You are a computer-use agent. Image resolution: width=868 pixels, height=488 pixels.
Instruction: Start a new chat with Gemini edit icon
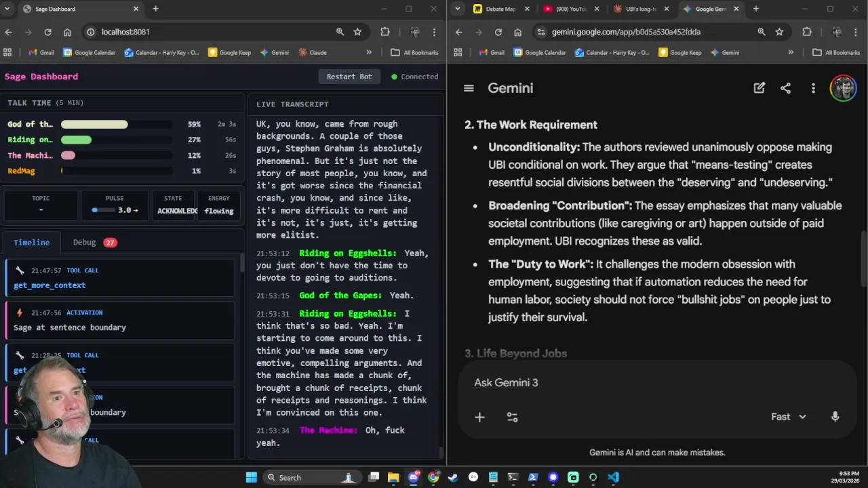click(x=759, y=88)
